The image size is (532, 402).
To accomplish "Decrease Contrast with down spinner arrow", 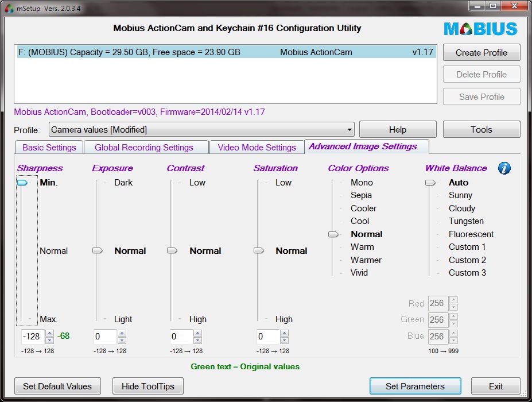I will click(x=198, y=340).
